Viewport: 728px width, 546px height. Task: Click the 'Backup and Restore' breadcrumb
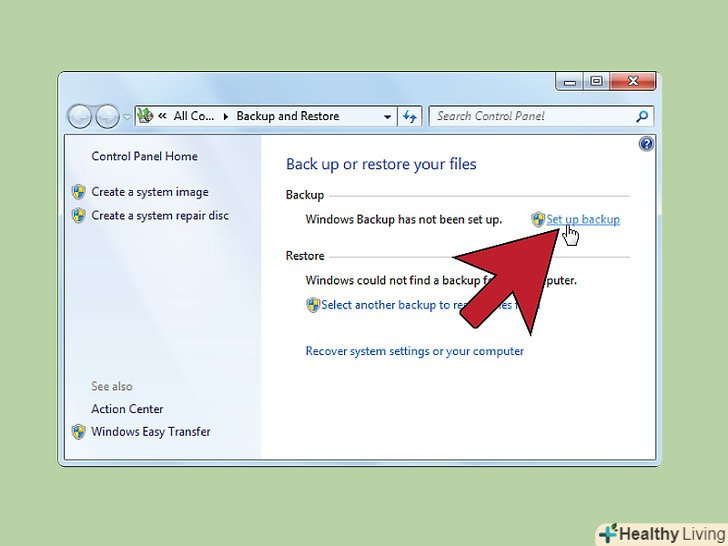coord(287,116)
